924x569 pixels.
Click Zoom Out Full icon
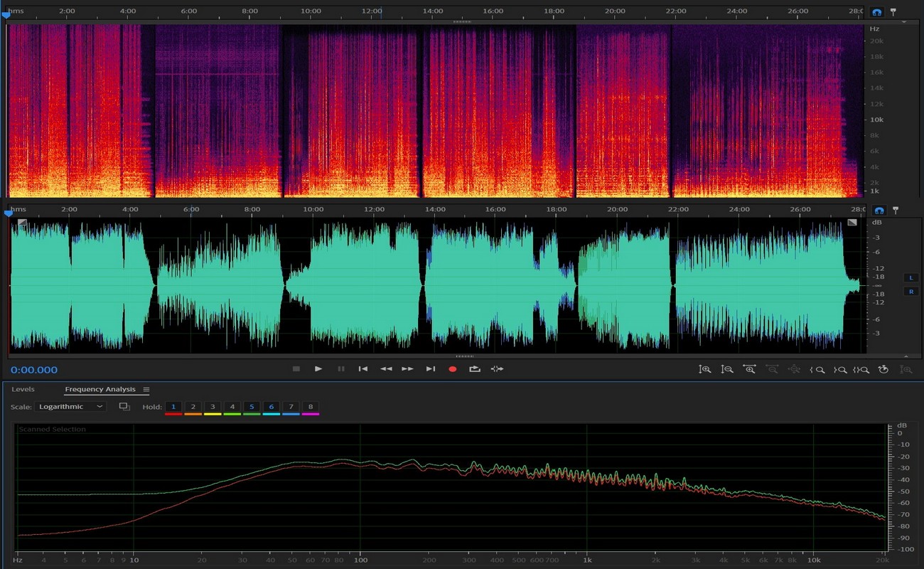[794, 370]
